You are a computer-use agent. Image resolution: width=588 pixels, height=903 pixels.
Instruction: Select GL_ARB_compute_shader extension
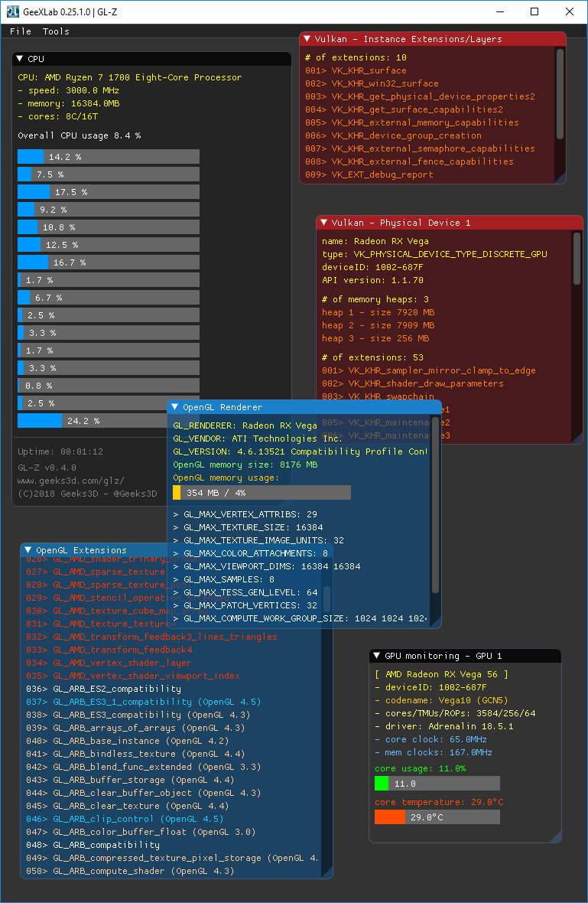pyautogui.click(x=130, y=871)
